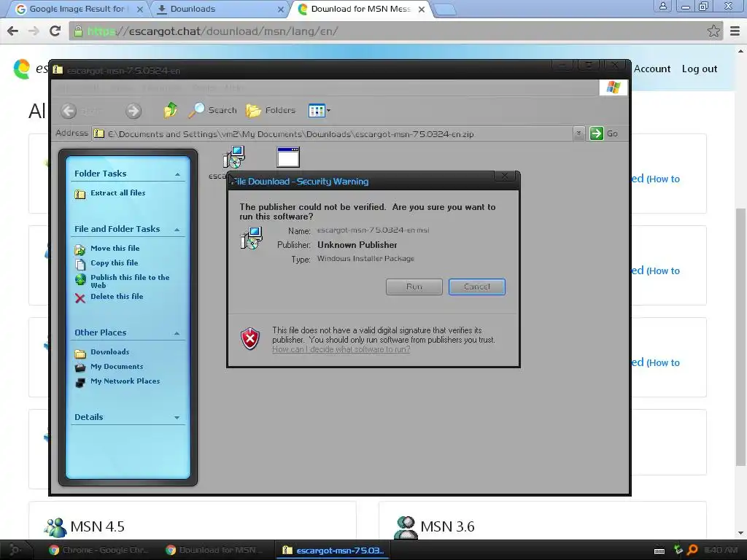Click the Chrome forward arrow
This screenshot has height=560, width=747.
click(x=34, y=31)
